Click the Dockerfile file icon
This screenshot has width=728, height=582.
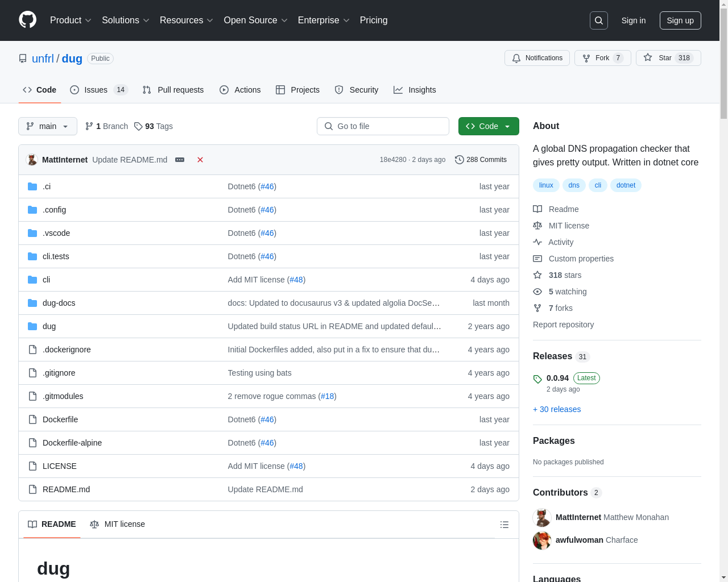32,419
